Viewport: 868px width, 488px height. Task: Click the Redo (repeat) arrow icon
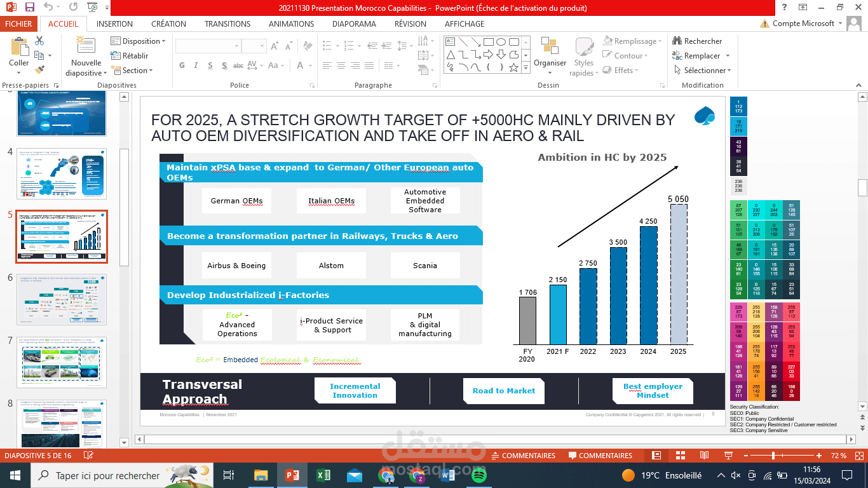[73, 8]
